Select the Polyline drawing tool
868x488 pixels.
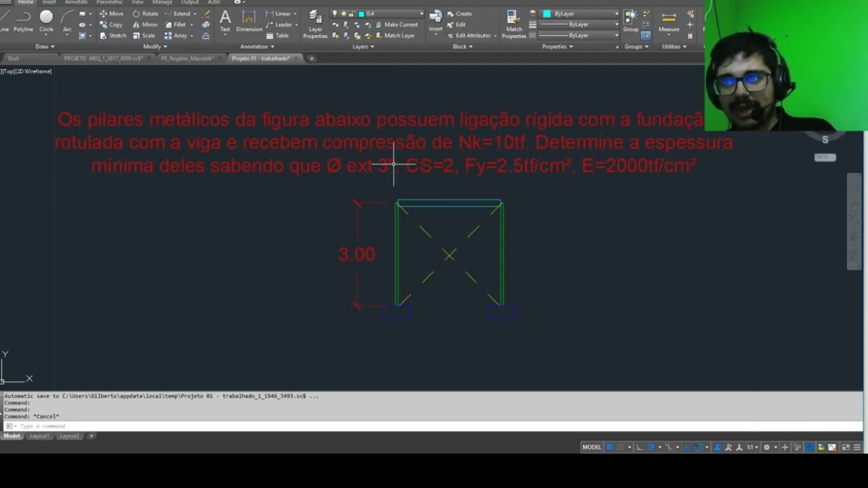click(x=23, y=20)
